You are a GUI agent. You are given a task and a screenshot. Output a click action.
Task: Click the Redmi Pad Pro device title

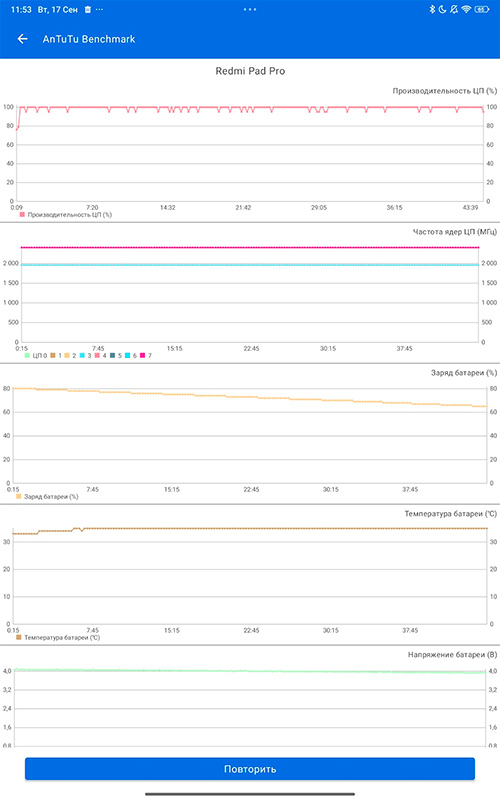coord(250,71)
